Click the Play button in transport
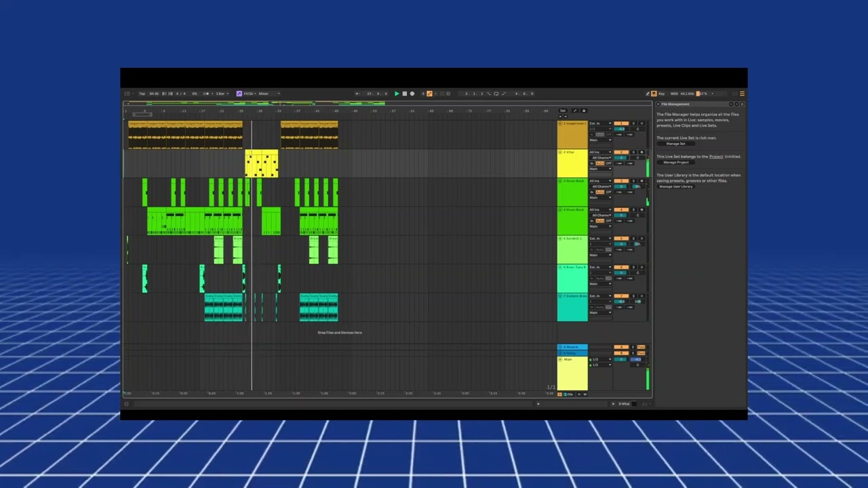 click(397, 94)
